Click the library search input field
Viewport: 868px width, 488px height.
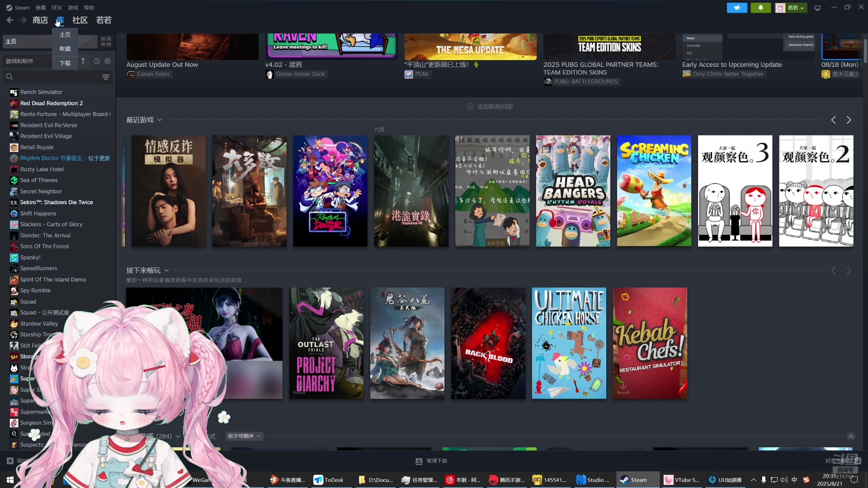[57, 77]
